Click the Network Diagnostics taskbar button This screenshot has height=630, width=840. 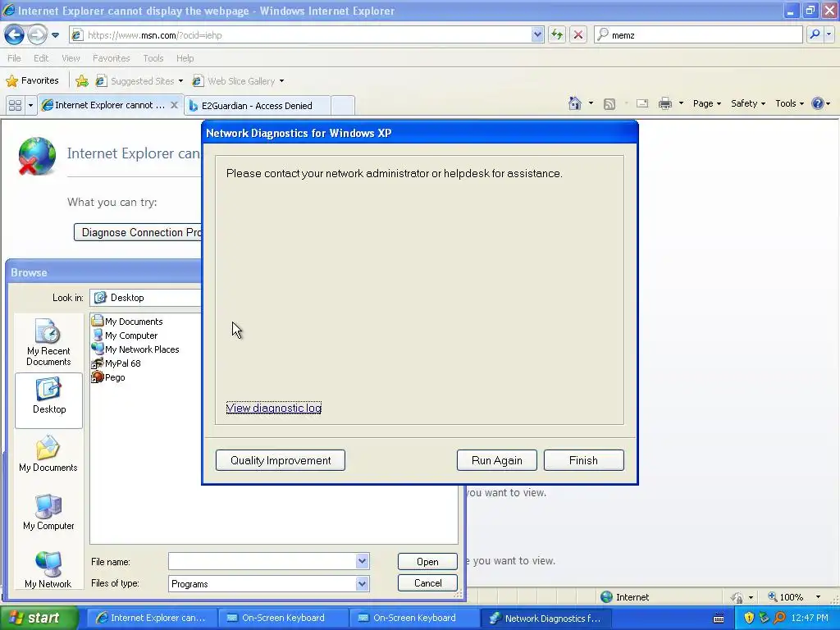[546, 618]
